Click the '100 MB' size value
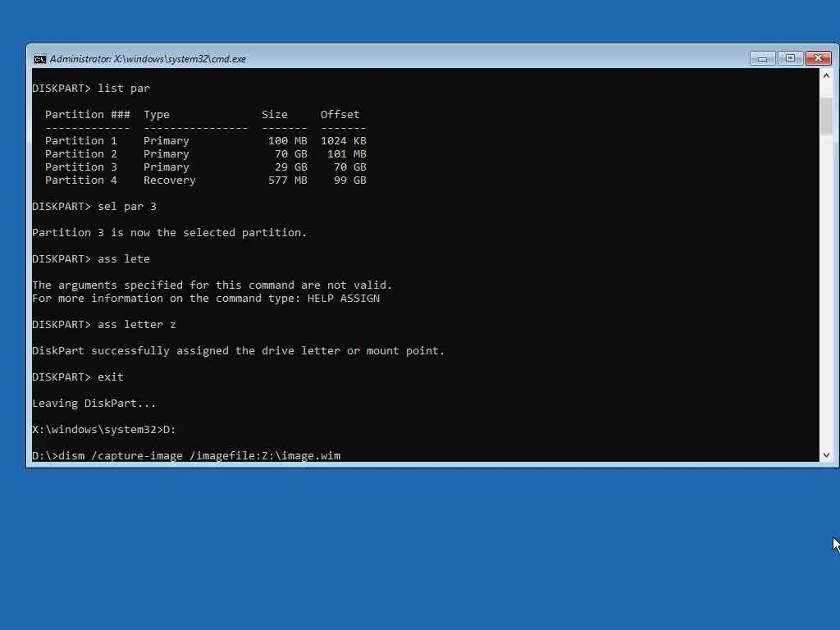Viewport: 840px width, 630px height. click(288, 140)
